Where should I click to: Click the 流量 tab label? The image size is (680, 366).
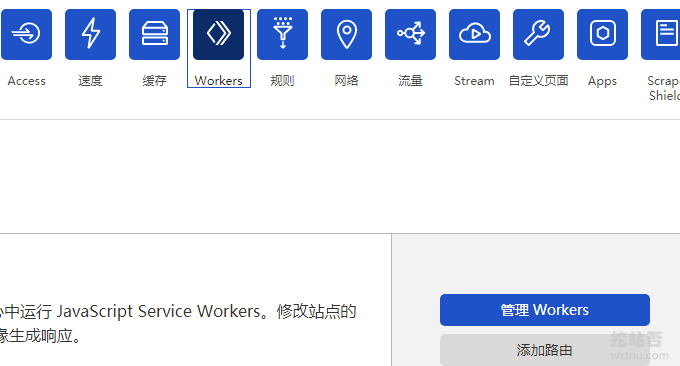click(x=410, y=81)
